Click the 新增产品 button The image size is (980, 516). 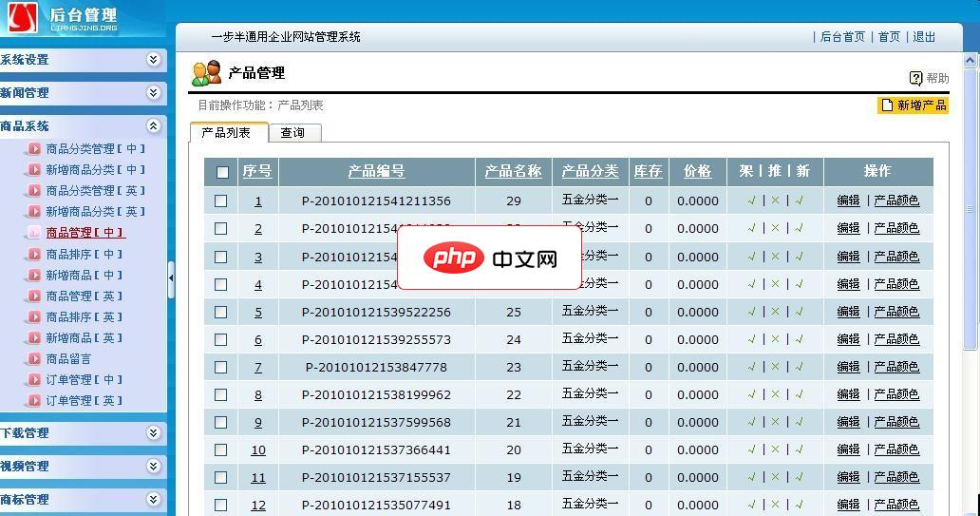pyautogui.click(x=914, y=105)
